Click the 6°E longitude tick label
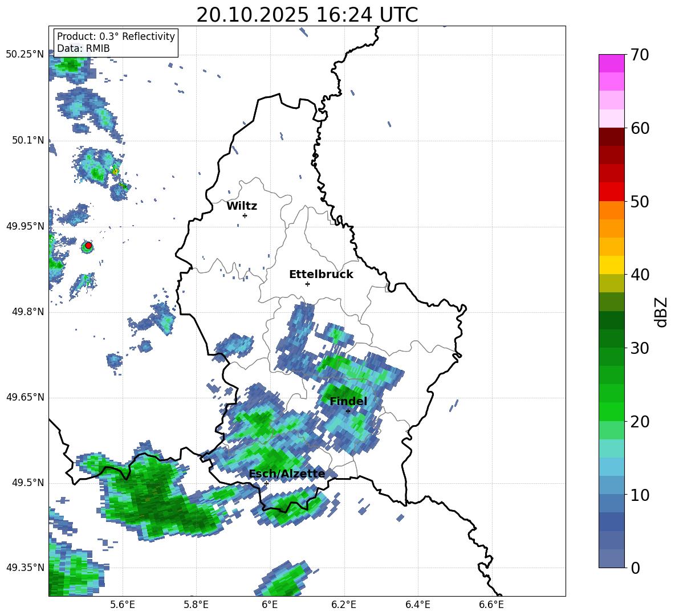The width and height of the screenshot is (675, 616). [270, 605]
